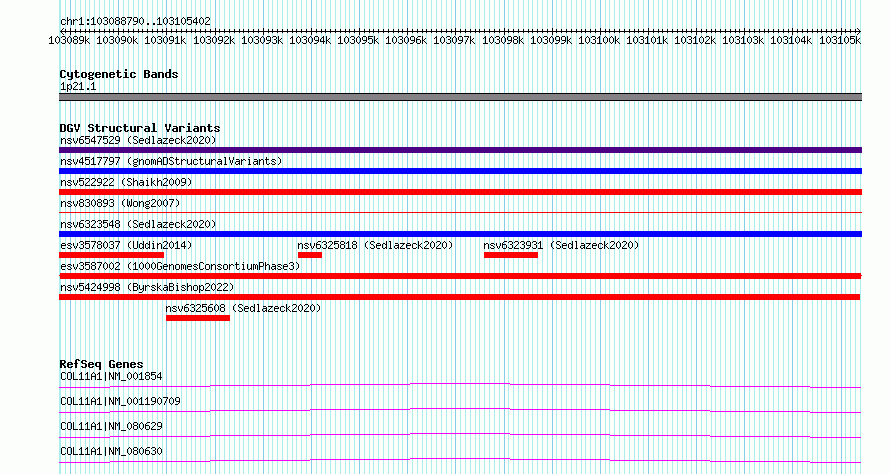Image resolution: width=890 pixels, height=474 pixels.
Task: Open the nsv830893 (Wong2007) label
Action: point(120,203)
